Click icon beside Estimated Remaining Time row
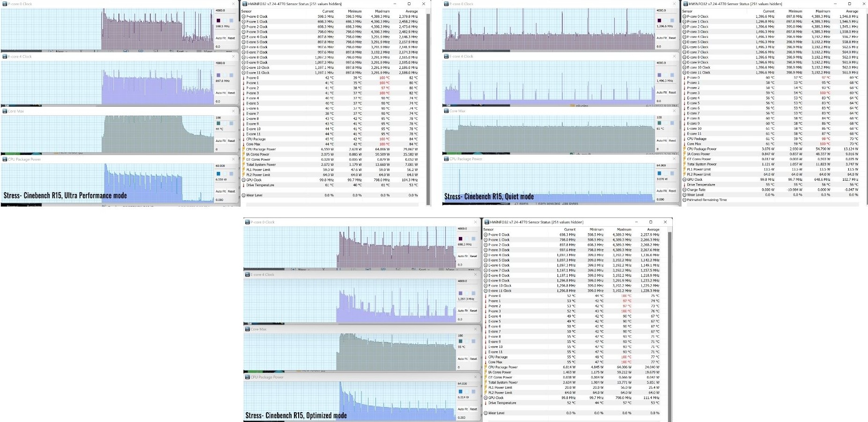 pyautogui.click(x=684, y=200)
